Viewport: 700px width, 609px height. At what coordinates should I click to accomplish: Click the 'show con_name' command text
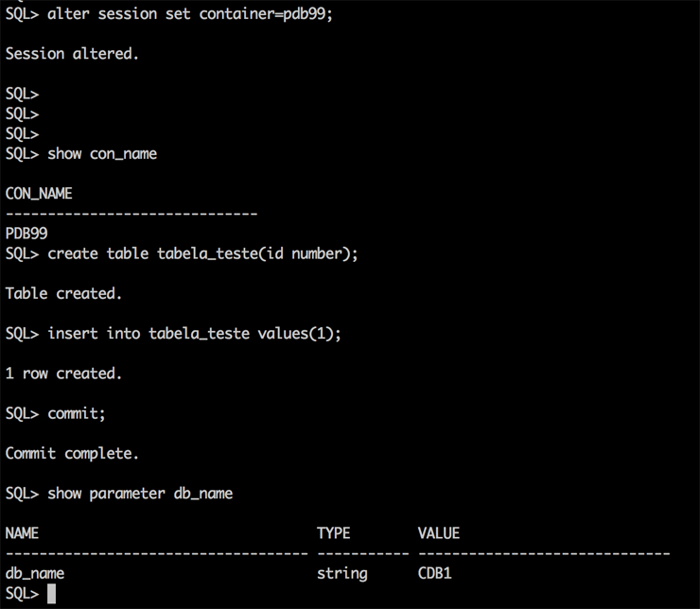102,153
